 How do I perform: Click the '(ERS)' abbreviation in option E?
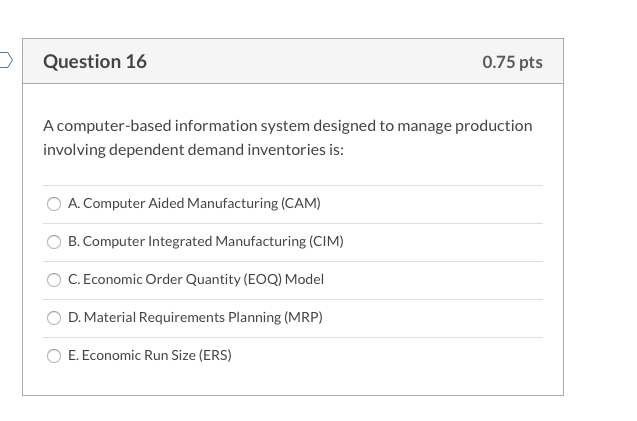coord(212,356)
